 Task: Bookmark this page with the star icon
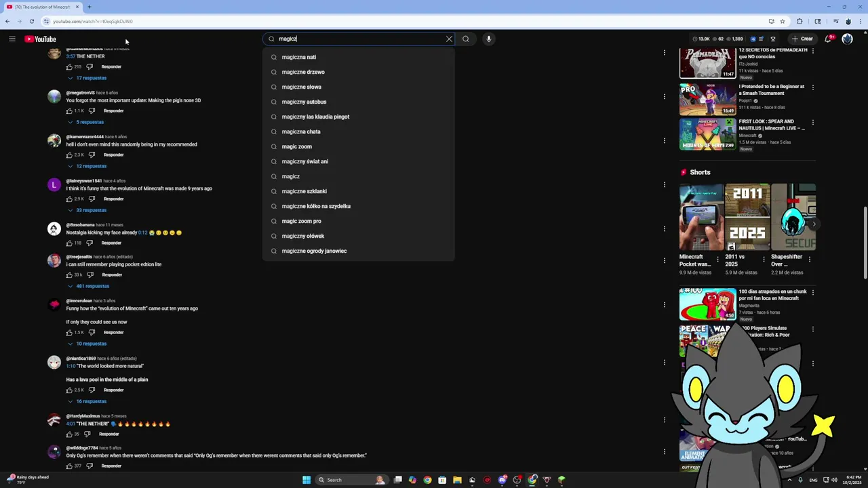pos(782,21)
